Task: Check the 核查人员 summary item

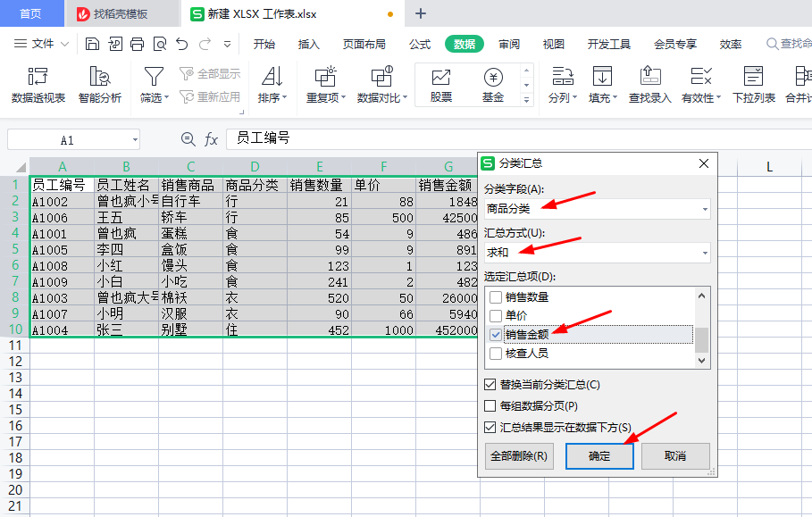Action: pyautogui.click(x=496, y=354)
